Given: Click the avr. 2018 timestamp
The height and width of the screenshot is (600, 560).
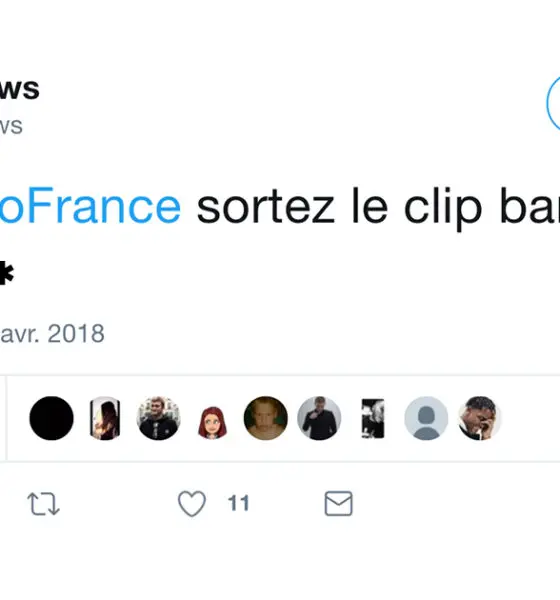Looking at the screenshot, I should [52, 334].
